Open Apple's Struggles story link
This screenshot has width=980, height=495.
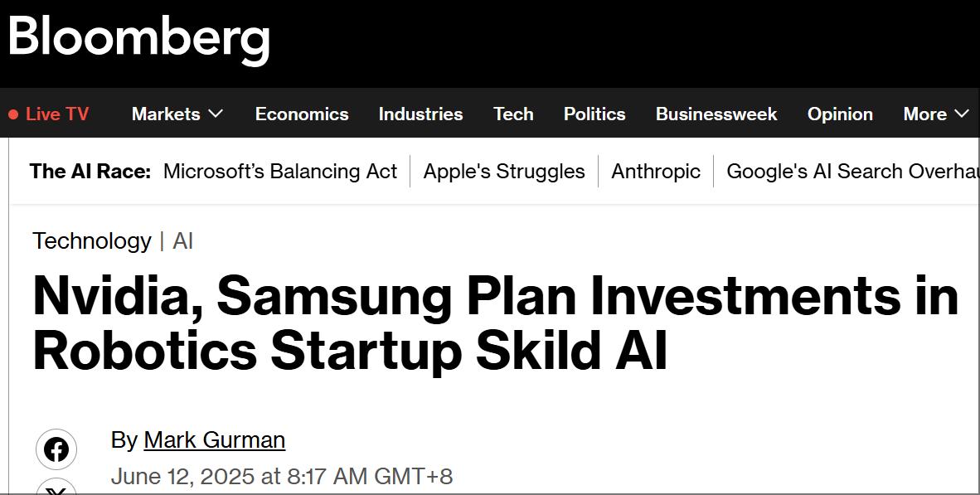pos(504,172)
